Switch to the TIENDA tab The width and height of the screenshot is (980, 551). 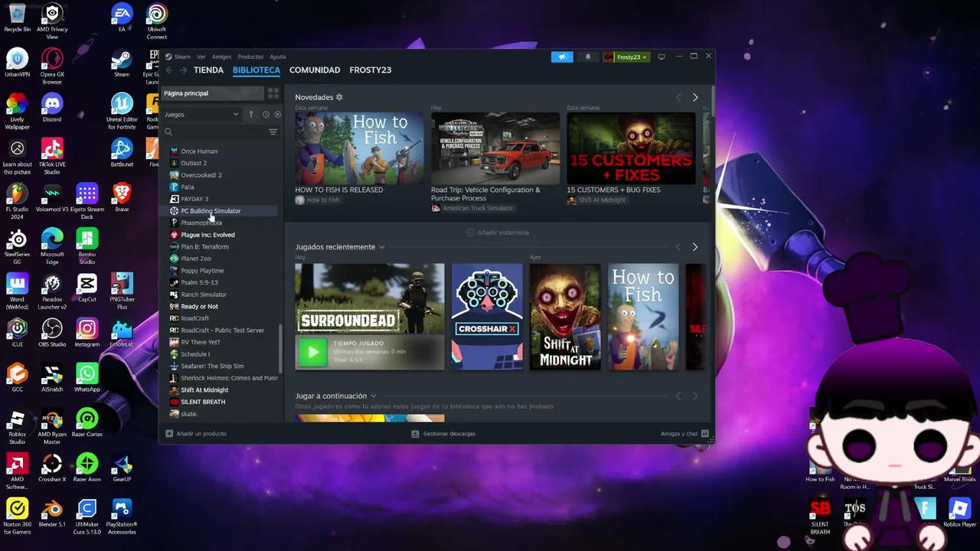208,70
